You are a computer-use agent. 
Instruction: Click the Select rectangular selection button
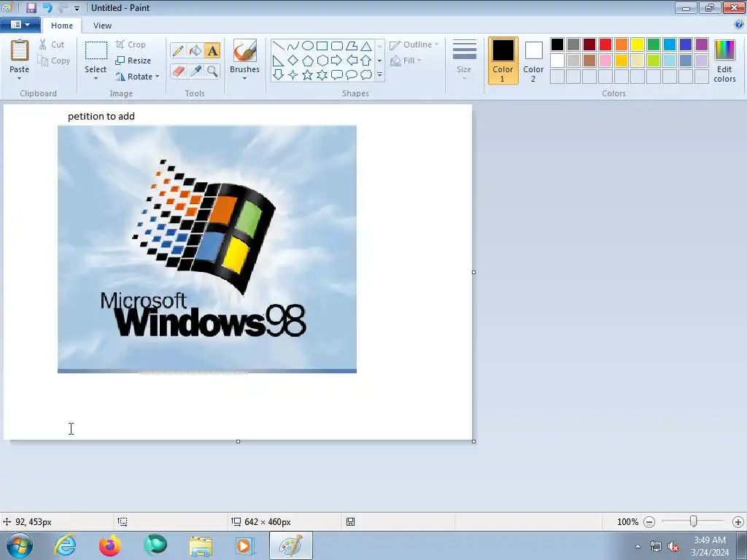click(96, 51)
